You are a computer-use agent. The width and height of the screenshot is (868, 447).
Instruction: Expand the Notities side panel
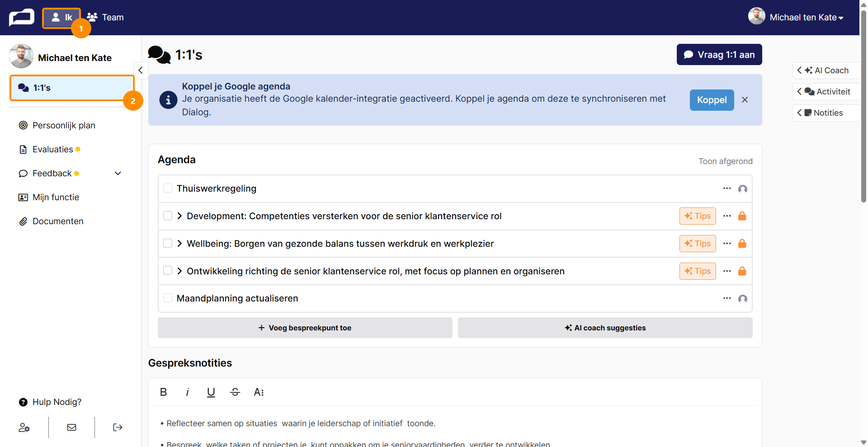tap(826, 113)
